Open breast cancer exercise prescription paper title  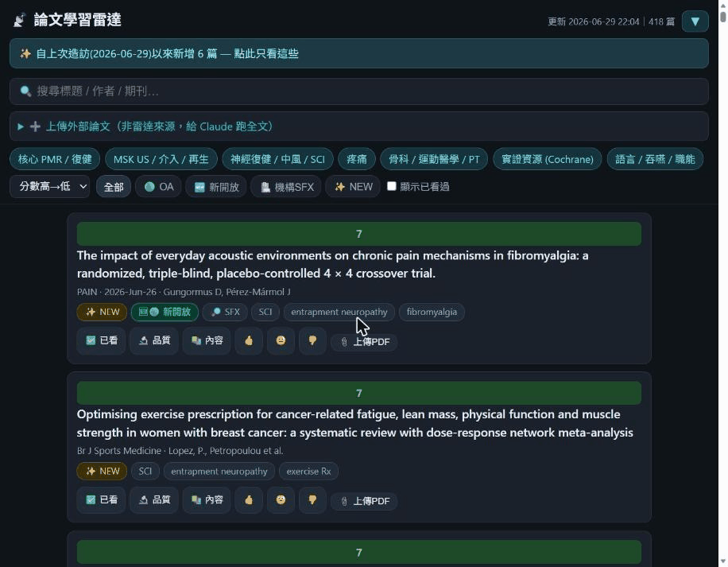[354, 423]
